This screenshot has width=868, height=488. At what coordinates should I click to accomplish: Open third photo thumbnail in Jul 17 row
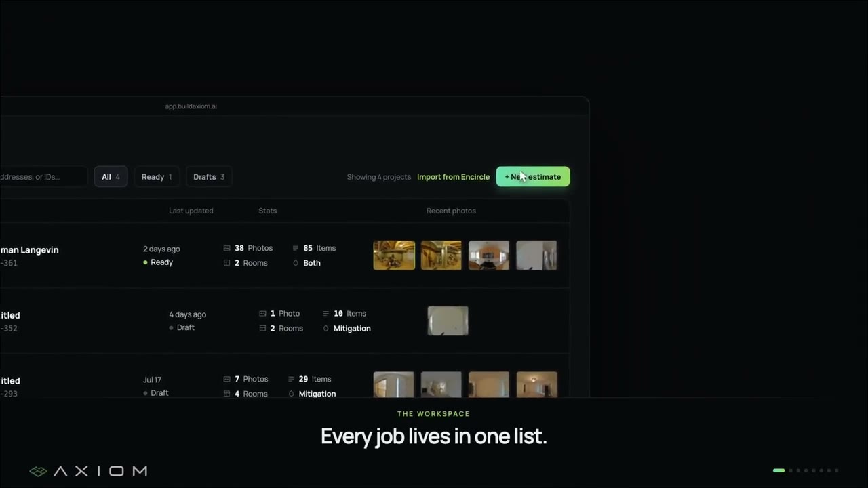coord(489,384)
